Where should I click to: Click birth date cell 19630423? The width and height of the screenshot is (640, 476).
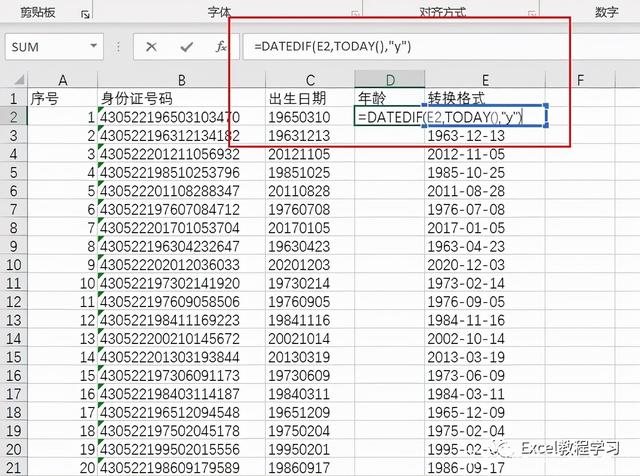coord(310,246)
